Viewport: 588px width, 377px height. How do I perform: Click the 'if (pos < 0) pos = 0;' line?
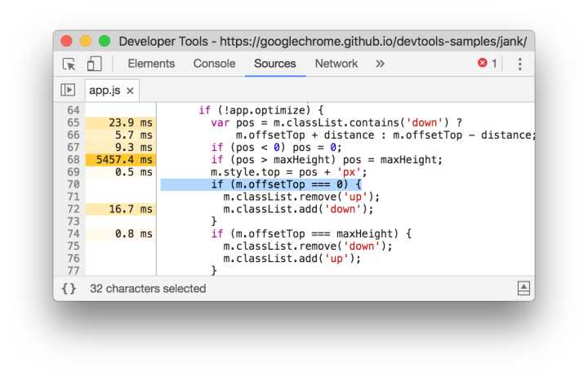click(x=276, y=147)
